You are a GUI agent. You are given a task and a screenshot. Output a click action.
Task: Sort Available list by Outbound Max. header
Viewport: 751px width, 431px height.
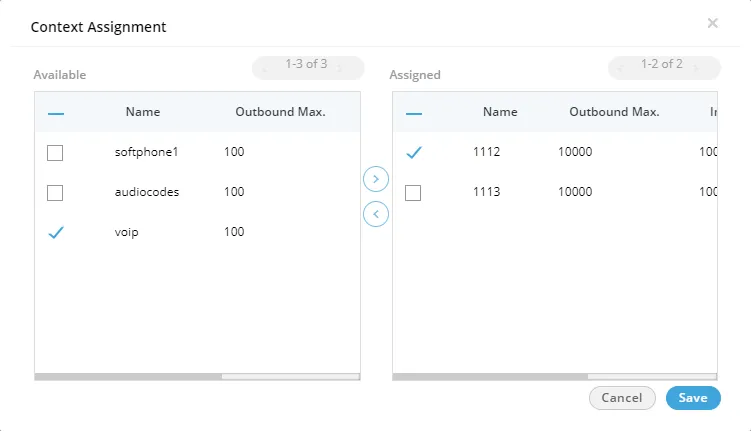pos(280,112)
